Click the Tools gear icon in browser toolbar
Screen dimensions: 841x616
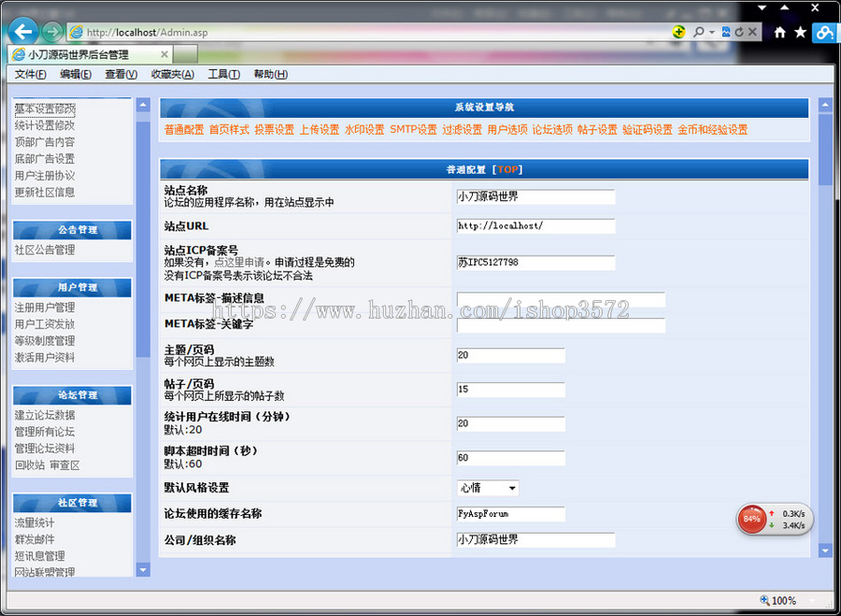(823, 31)
